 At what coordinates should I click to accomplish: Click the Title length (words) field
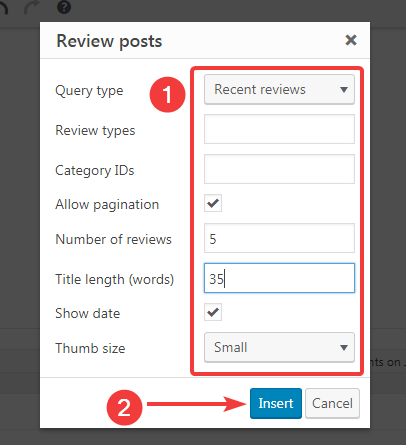(x=279, y=278)
